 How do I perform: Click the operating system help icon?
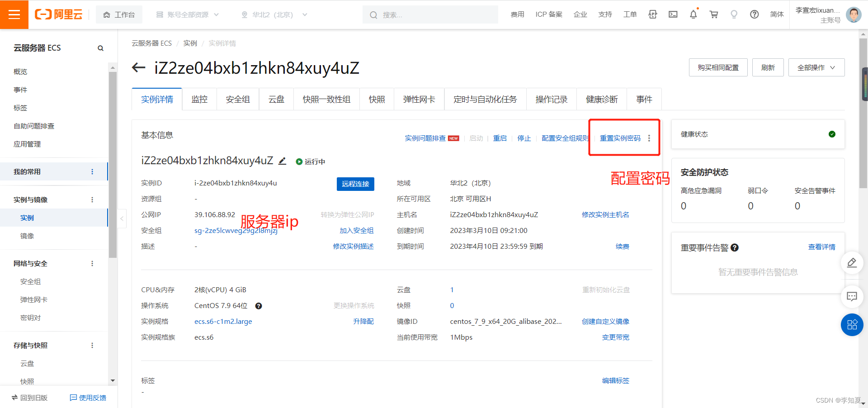[x=259, y=306]
